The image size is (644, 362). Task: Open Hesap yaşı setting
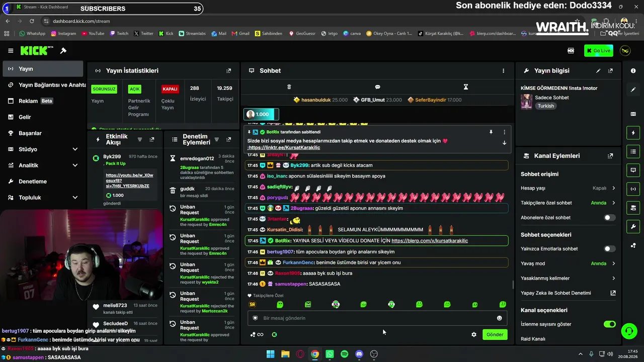[x=569, y=188]
